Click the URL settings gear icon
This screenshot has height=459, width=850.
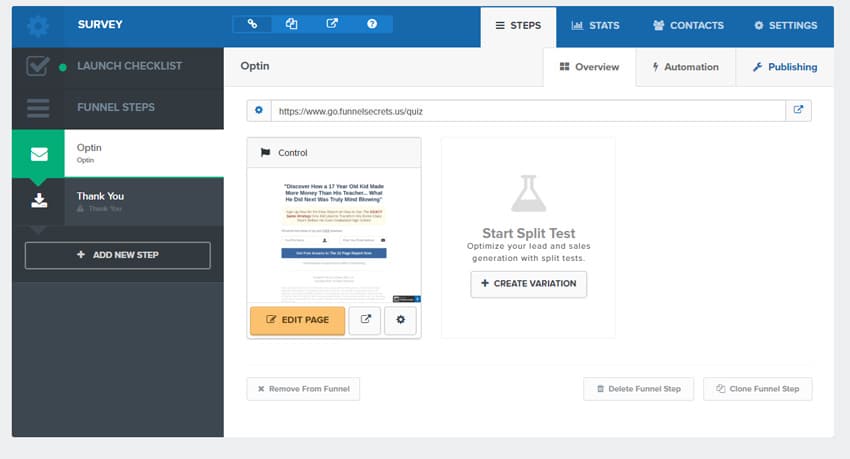pyautogui.click(x=259, y=111)
